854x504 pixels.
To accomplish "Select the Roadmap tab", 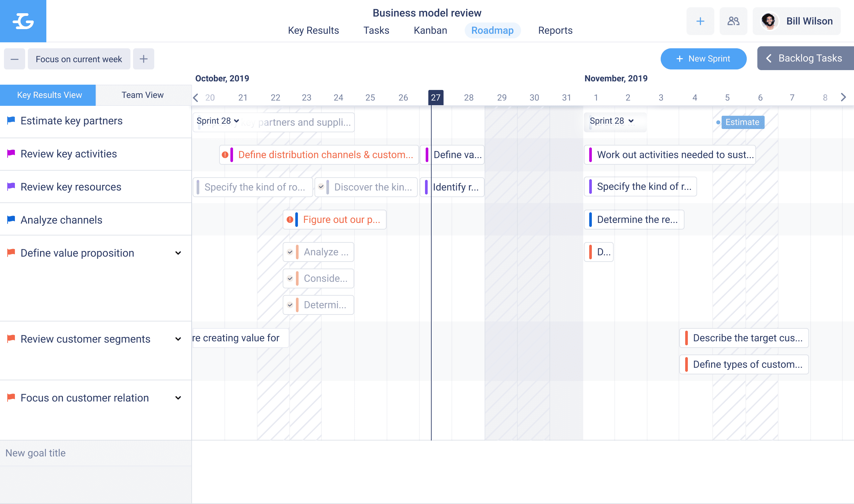I will point(493,30).
